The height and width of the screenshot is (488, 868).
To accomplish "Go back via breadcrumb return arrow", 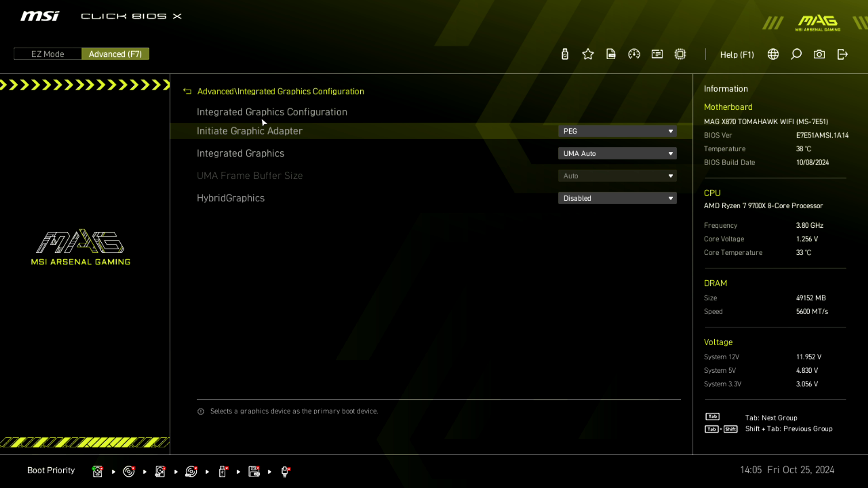I will (187, 91).
